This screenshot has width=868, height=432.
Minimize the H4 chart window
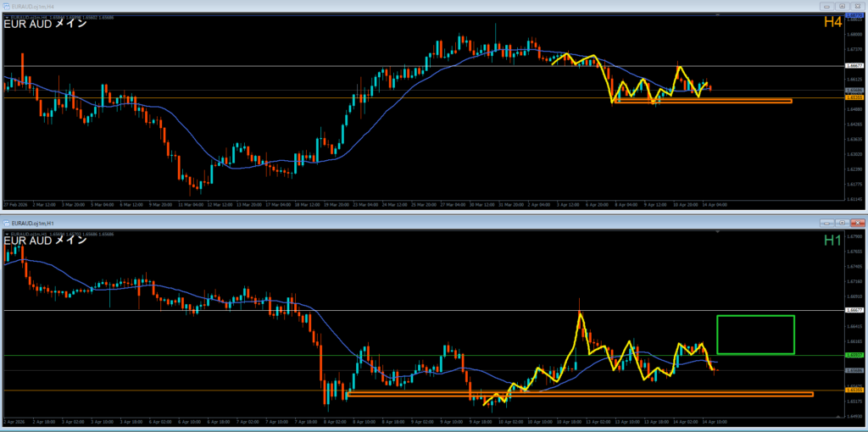click(826, 6)
